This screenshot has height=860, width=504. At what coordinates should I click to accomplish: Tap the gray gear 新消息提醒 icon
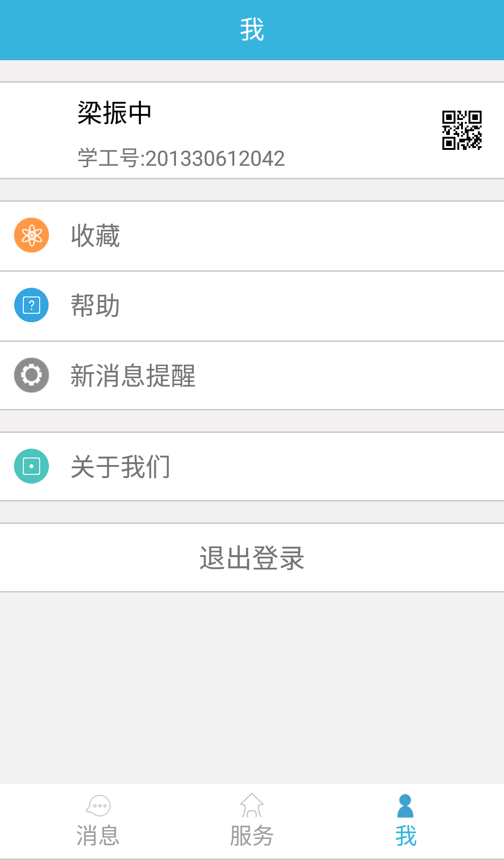[x=31, y=375]
